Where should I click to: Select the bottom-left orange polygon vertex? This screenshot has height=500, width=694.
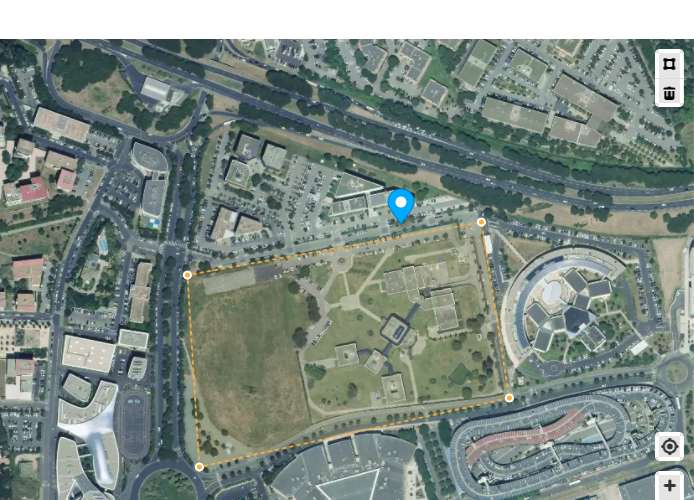click(199, 467)
